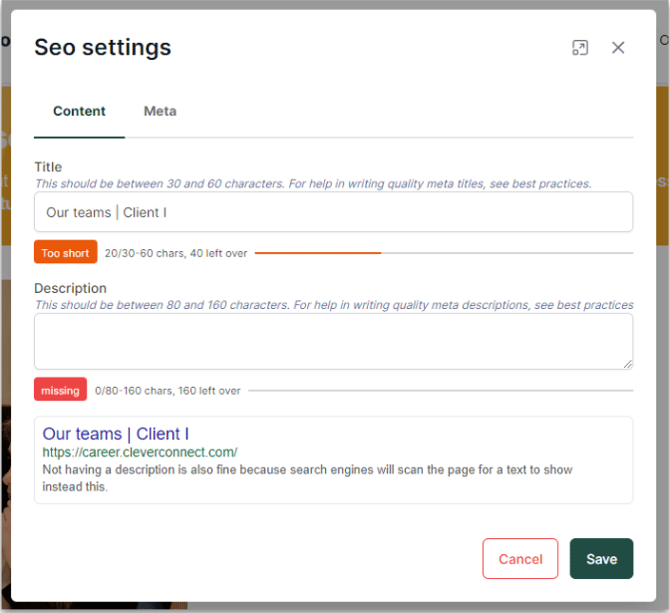Click the red 'missing' badge
Image resolution: width=670 pixels, height=613 pixels.
tap(60, 390)
